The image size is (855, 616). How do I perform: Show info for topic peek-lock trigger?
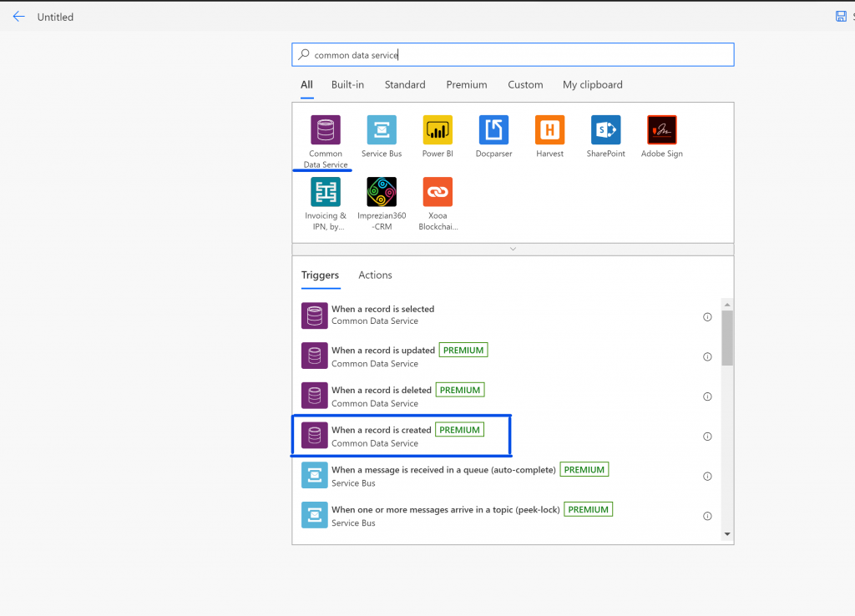707,516
